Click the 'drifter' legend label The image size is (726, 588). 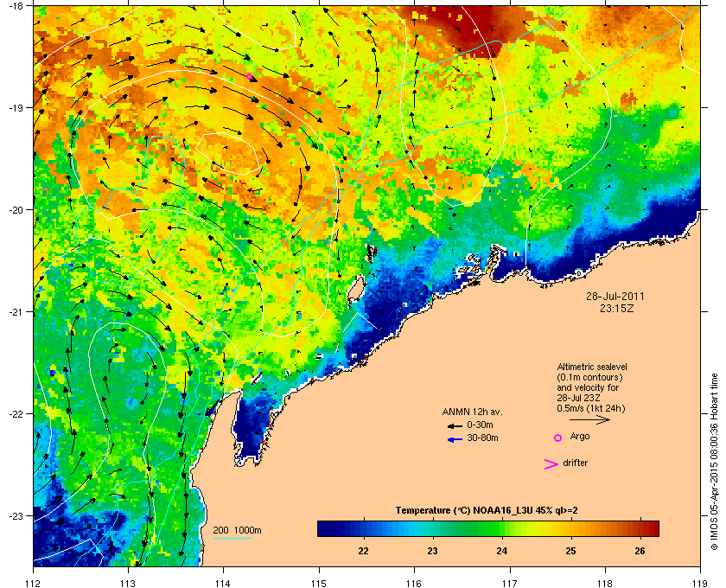click(575, 463)
